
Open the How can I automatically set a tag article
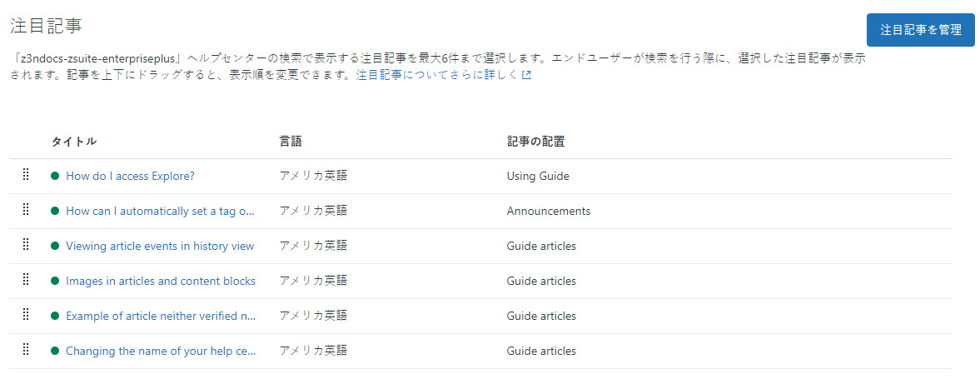161,212
